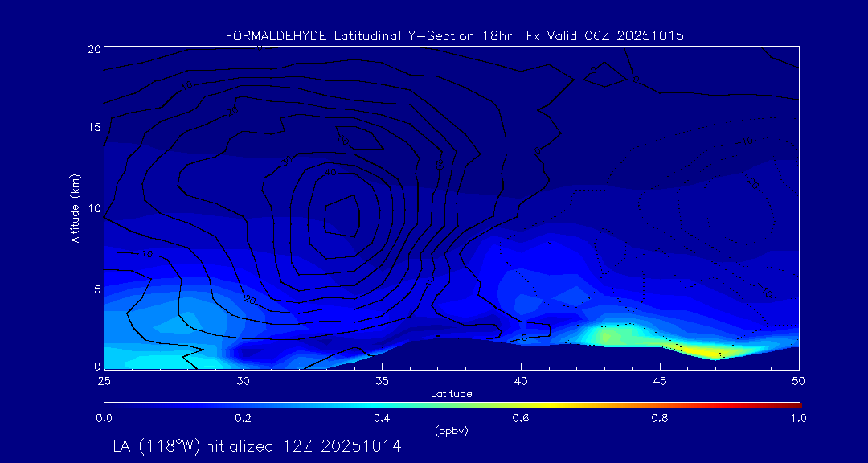Click the latitude 25 tick label
This screenshot has width=868, height=463.
[104, 381]
